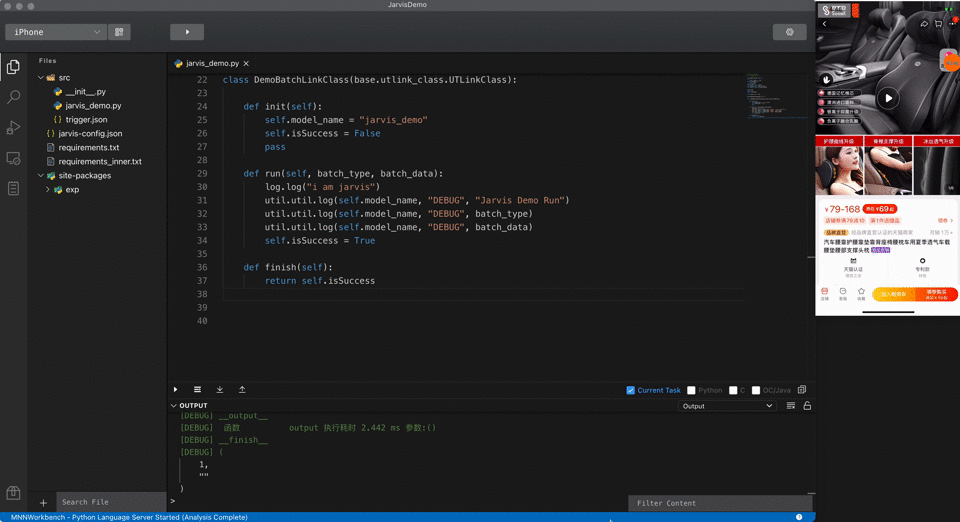Tap the customer service icon in phone bottom bar

pos(843,294)
